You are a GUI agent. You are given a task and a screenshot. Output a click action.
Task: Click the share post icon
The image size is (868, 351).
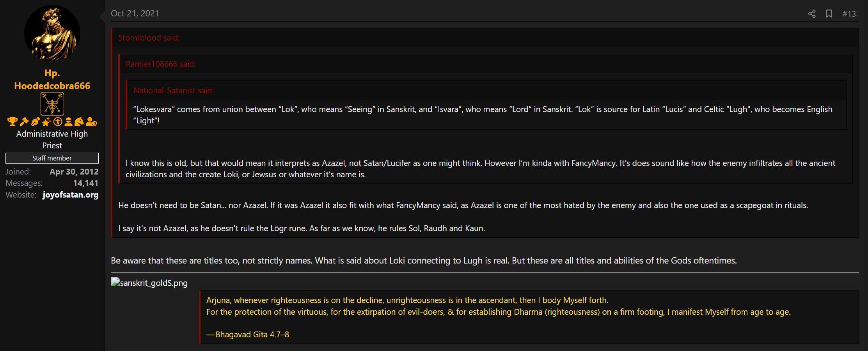812,14
